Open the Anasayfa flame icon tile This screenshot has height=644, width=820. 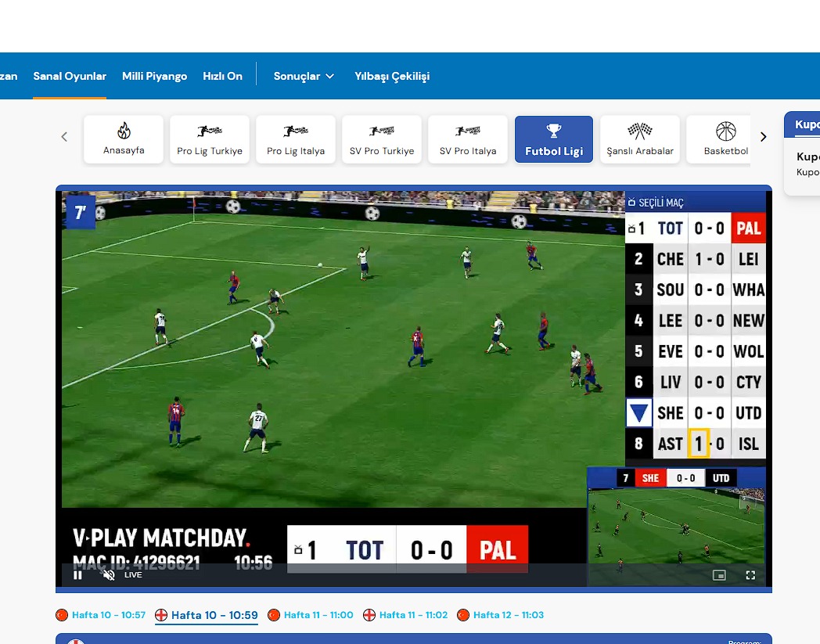(124, 139)
